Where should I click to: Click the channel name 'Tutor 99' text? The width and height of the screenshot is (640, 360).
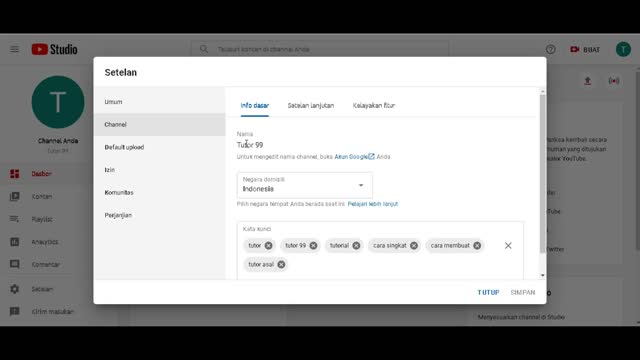click(x=250, y=145)
